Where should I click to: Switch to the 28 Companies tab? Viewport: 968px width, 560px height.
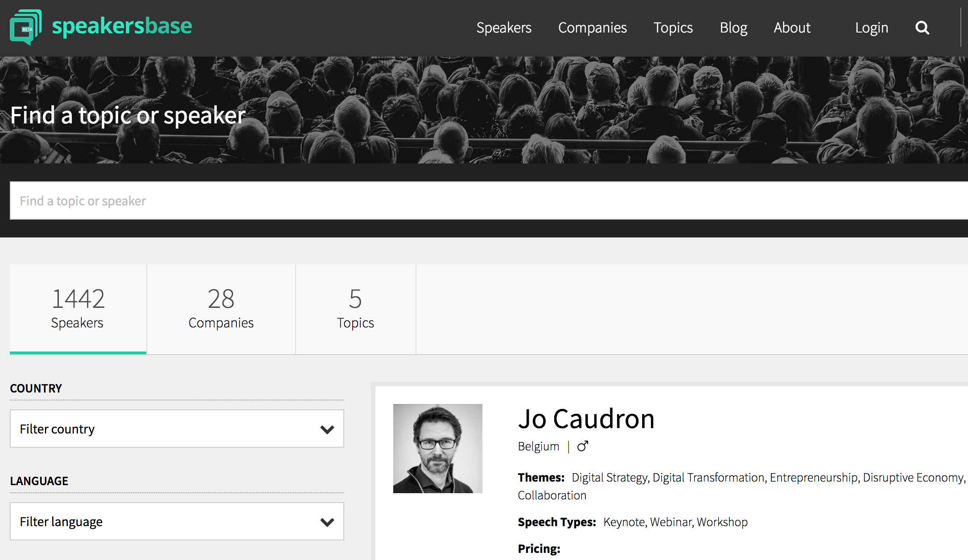point(221,308)
